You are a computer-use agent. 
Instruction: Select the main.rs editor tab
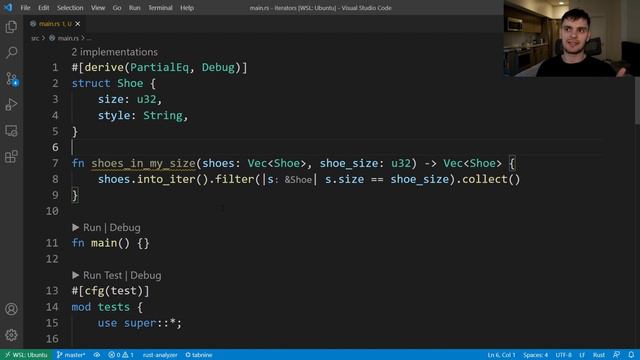55,24
